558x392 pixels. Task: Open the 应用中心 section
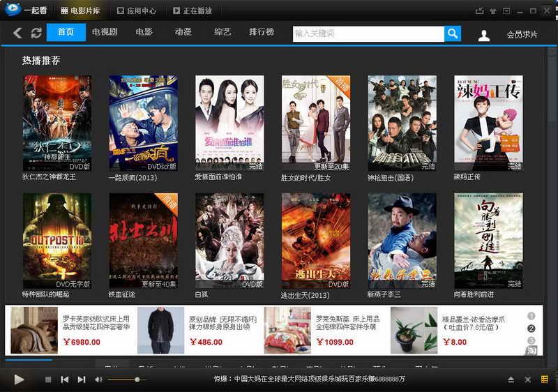coord(137,10)
